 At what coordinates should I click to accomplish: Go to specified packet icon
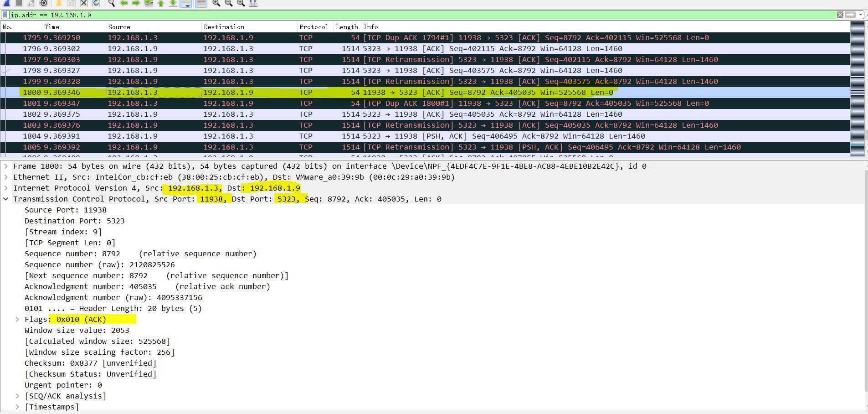(x=149, y=3)
